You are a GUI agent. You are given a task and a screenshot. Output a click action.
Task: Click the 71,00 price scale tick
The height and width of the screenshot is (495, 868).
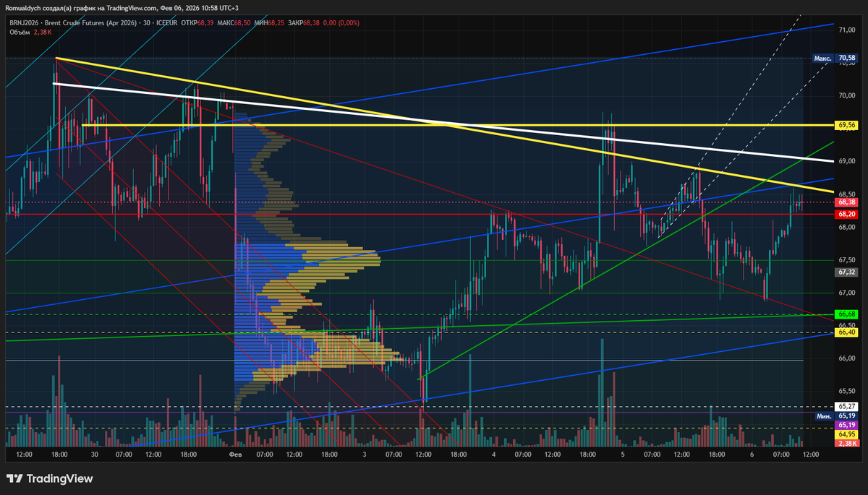tap(847, 30)
